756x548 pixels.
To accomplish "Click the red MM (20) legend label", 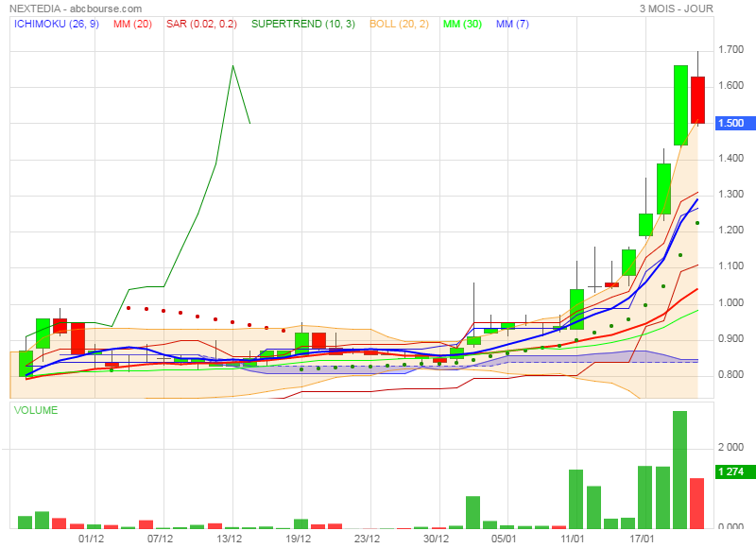I will (132, 24).
